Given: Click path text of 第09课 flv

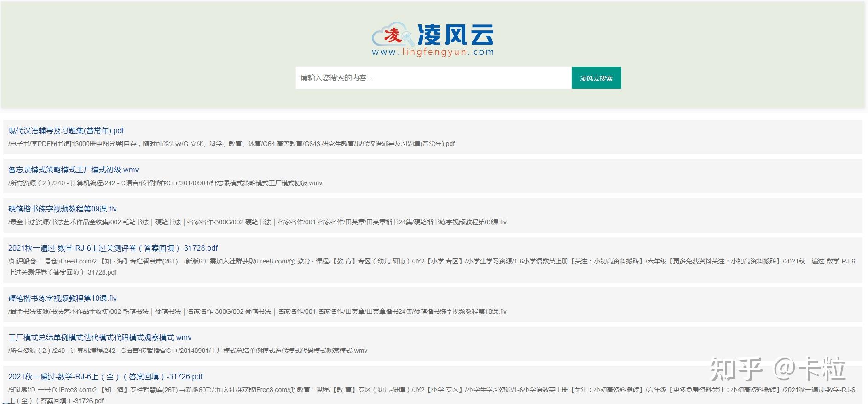Looking at the screenshot, I should pos(257,222).
